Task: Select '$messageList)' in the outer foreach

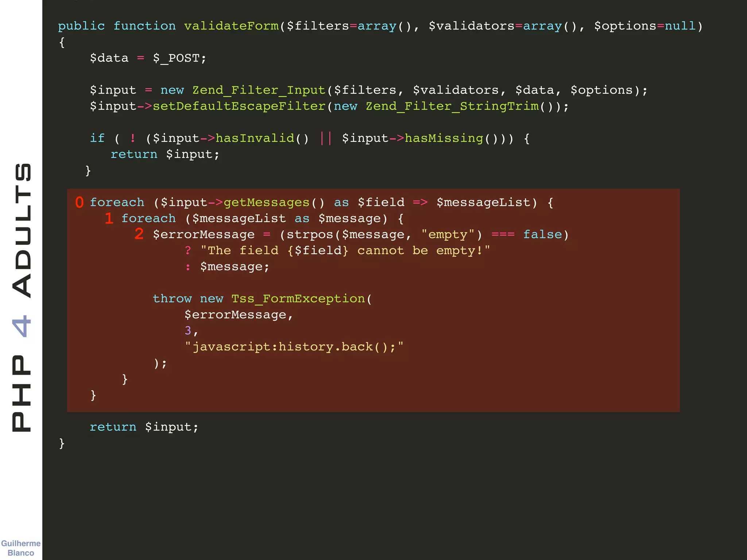Action: point(487,202)
